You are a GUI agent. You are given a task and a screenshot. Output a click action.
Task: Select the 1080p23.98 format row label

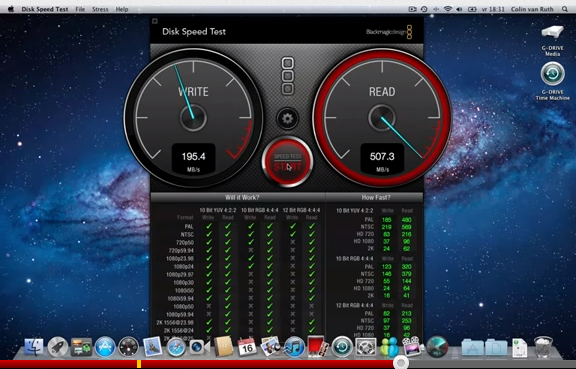(x=180, y=258)
